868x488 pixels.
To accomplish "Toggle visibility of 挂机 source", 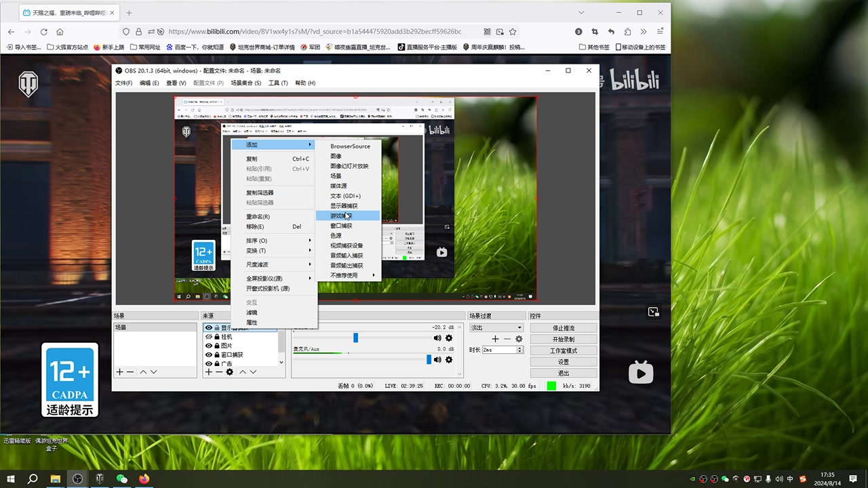I will click(209, 337).
